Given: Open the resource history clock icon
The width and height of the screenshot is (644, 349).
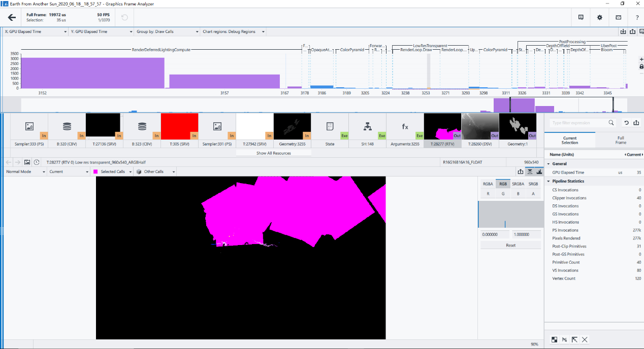Looking at the screenshot, I should pyautogui.click(x=35, y=161).
